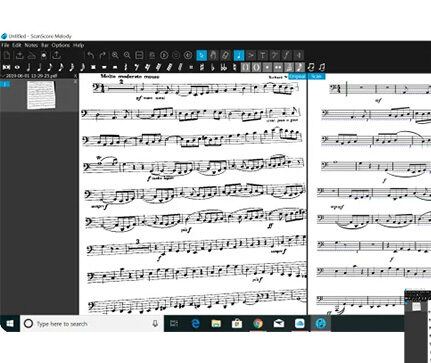The image size is (431, 363).
Task: Select the eraser tool
Action: [x=226, y=55]
